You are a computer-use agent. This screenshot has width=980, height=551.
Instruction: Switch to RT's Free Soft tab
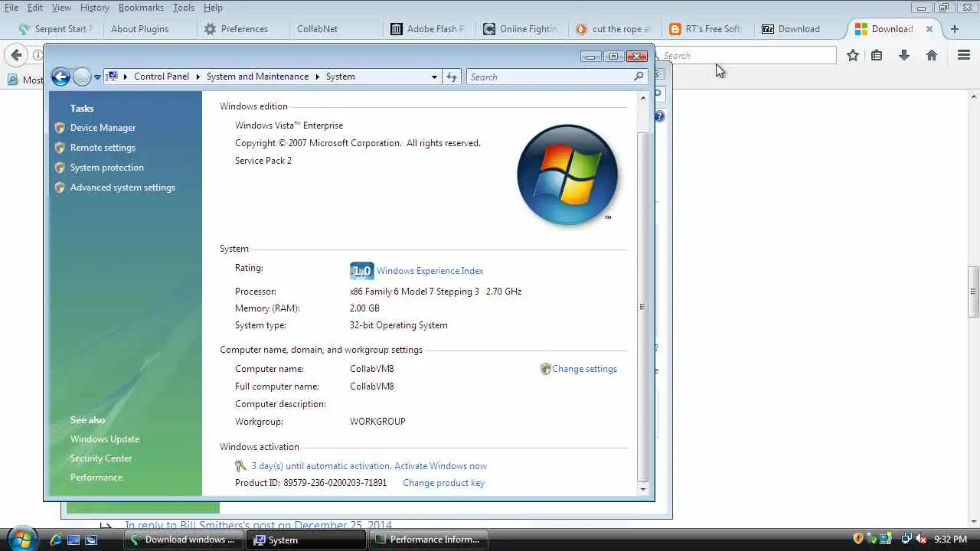(705, 29)
